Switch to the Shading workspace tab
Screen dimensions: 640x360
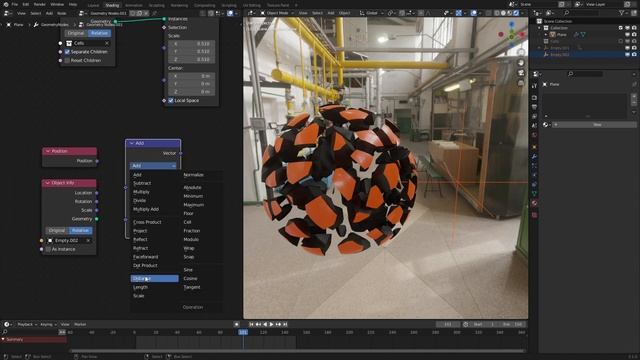tap(112, 5)
